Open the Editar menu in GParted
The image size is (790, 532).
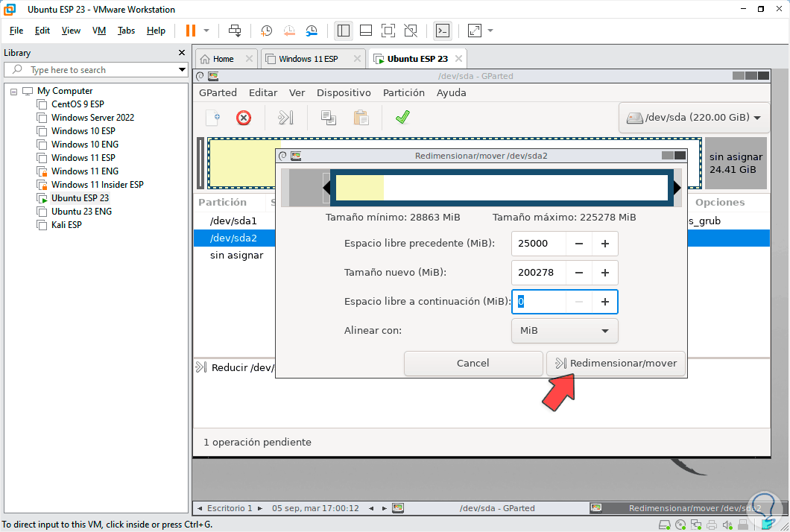[x=263, y=92]
